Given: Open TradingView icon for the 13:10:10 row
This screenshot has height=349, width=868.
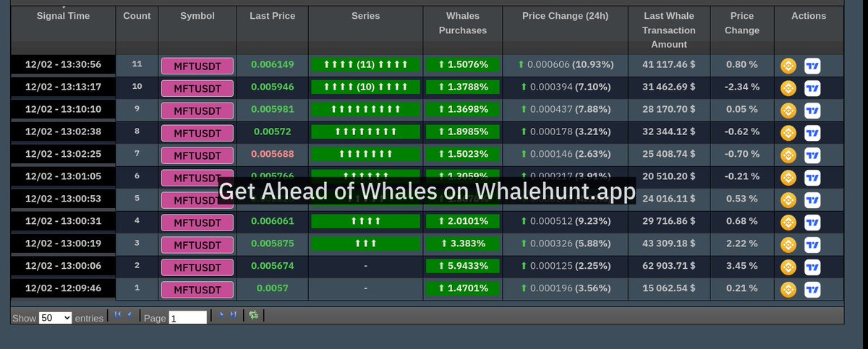Looking at the screenshot, I should tap(812, 111).
